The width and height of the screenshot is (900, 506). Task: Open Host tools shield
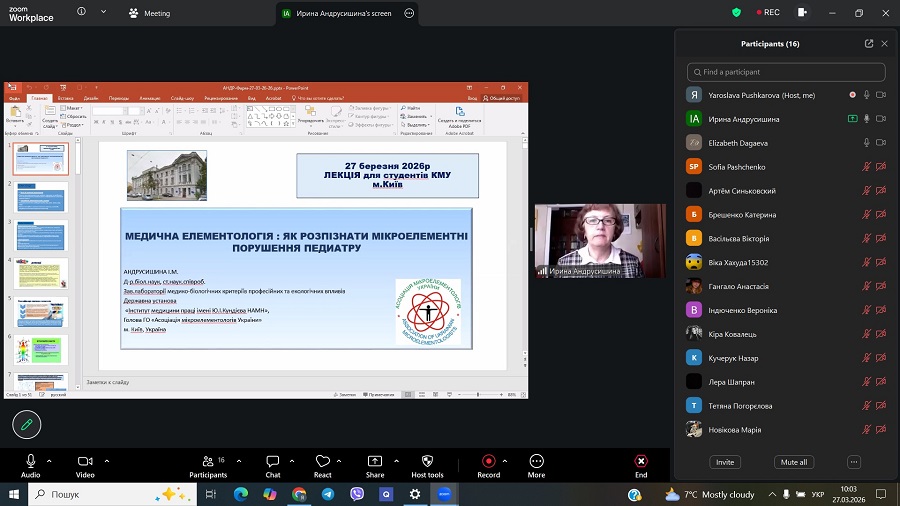click(x=427, y=461)
